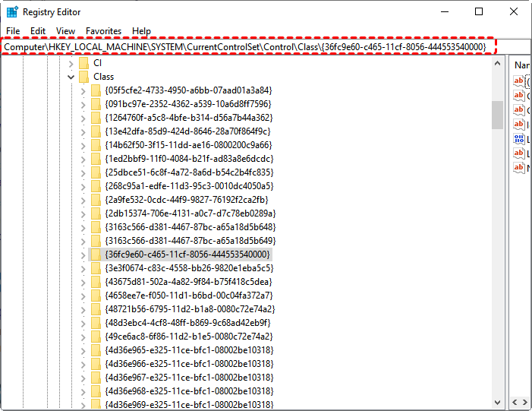Click the registry path address bar

(x=249, y=46)
